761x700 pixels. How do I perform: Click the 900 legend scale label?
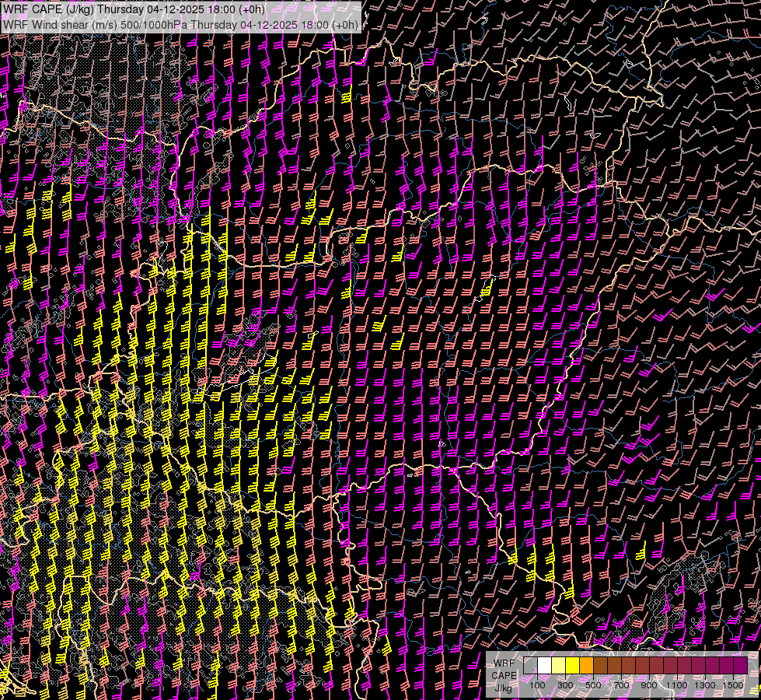click(x=649, y=685)
